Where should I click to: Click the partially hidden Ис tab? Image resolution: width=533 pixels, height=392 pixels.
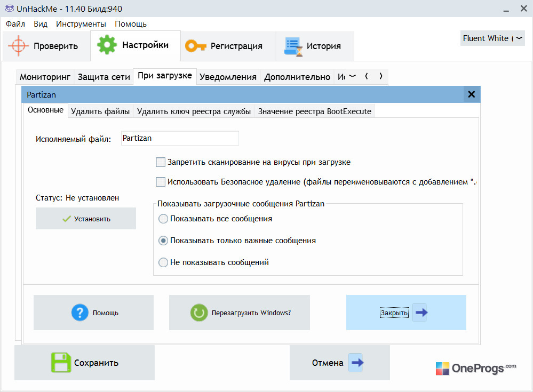(341, 77)
